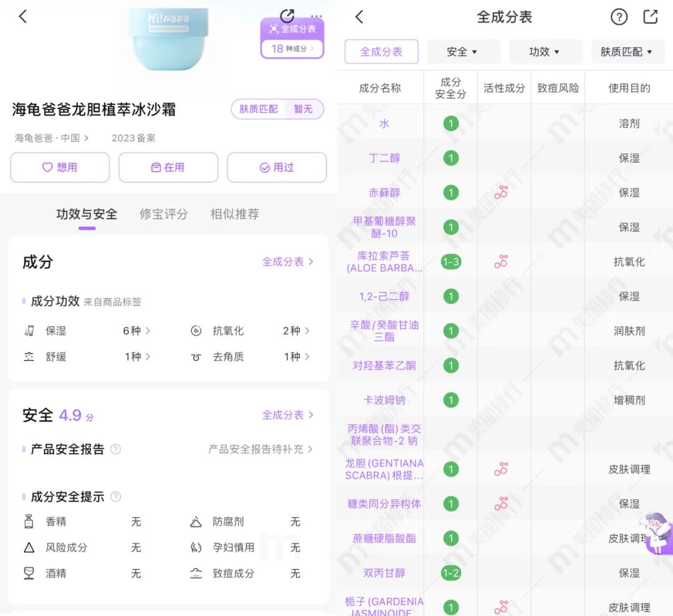Image resolution: width=673 pixels, height=616 pixels.
Task: Open the 辛酸/癸酸甘油三酯 ingredient details
Action: click(x=384, y=331)
